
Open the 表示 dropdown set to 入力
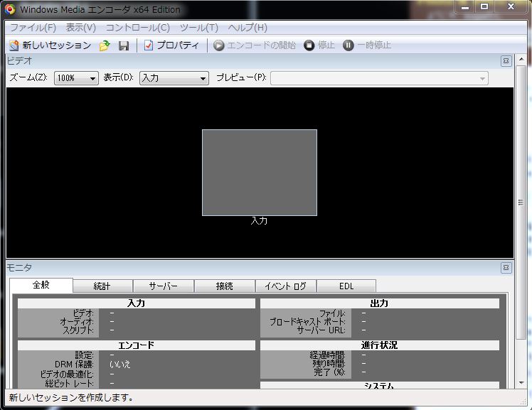tap(174, 78)
